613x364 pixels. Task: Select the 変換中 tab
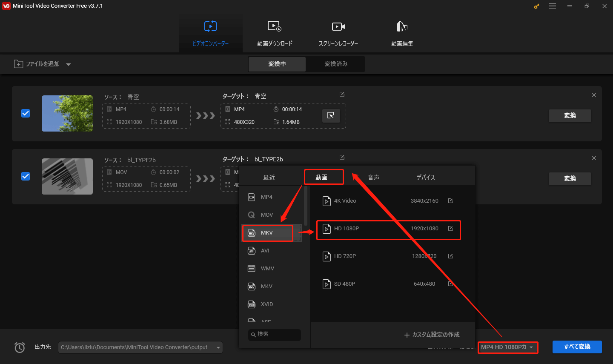277,64
